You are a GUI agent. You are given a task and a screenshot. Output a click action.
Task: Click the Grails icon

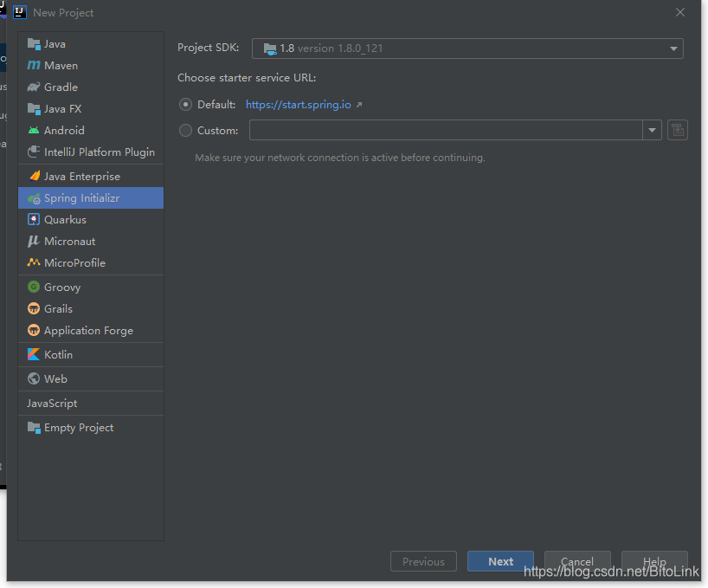[x=34, y=308]
